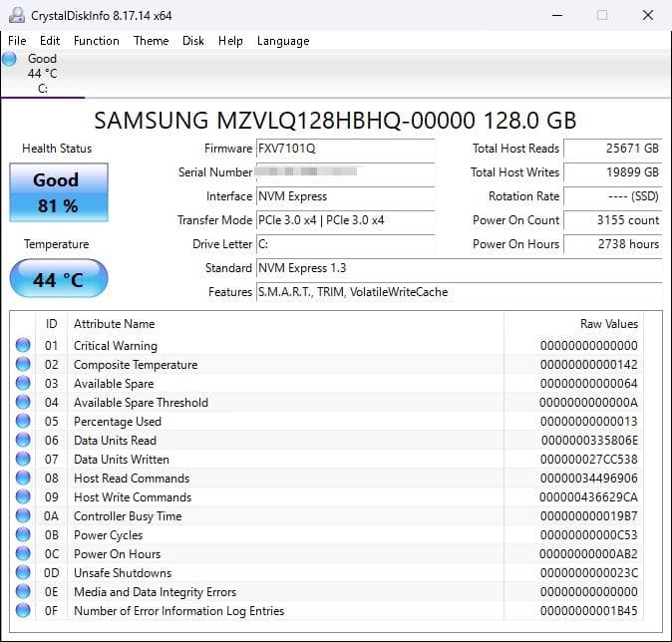Click the 44 °C temperature button
This screenshot has width=672, height=642.
(58, 279)
